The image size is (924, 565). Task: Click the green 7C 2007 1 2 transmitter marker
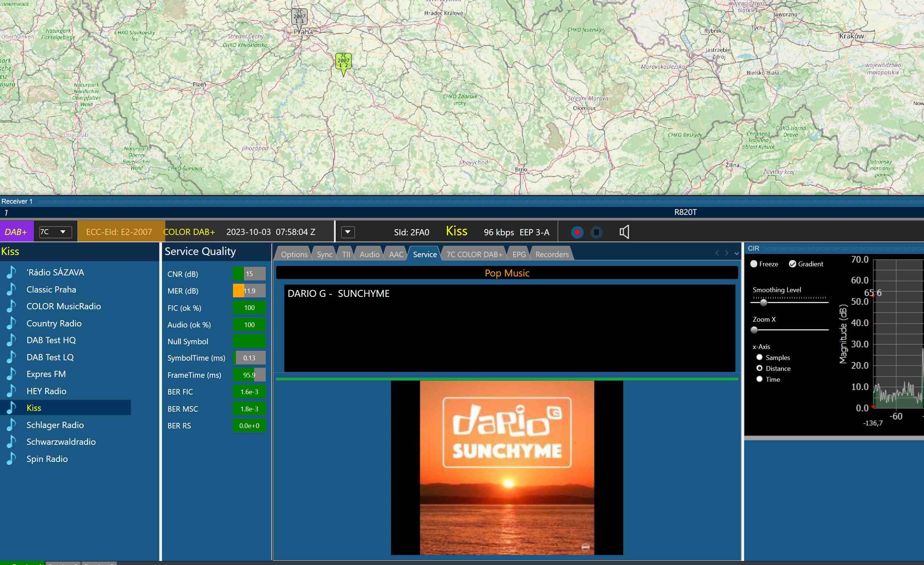point(343,63)
